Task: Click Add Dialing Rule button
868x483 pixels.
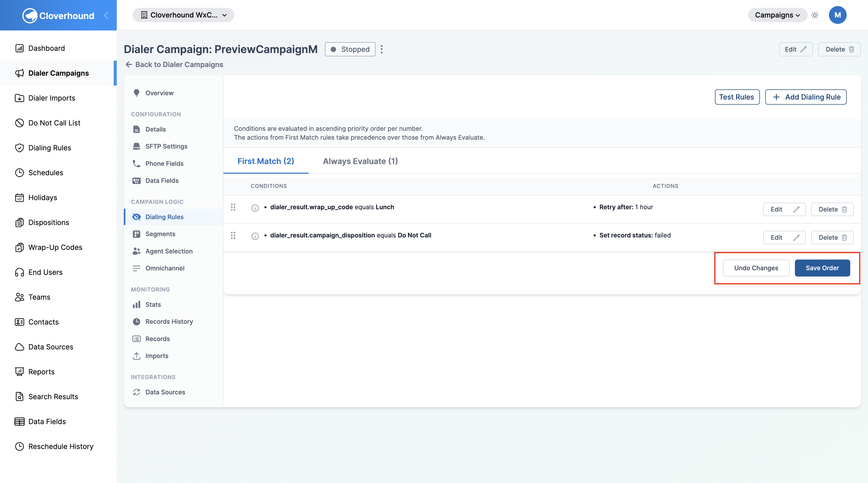Action: [806, 97]
